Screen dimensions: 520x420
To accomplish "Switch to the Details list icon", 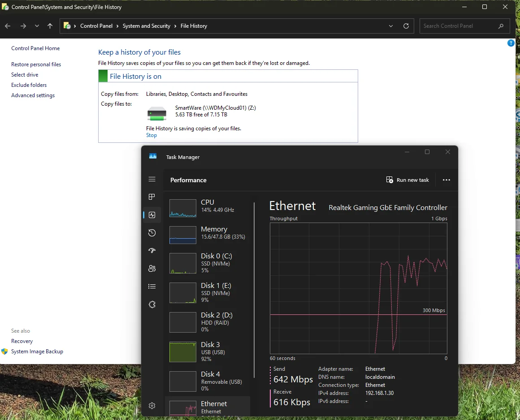I will (152, 287).
